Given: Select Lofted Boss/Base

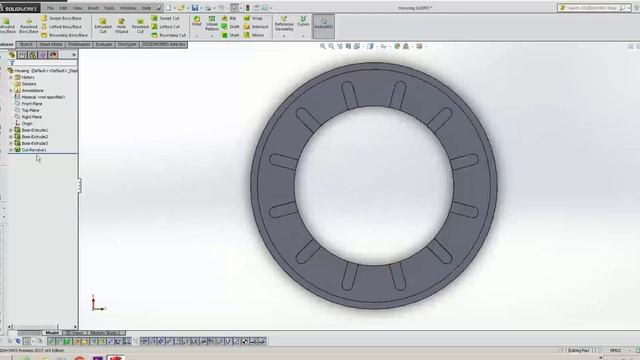Looking at the screenshot, I should point(61,27).
